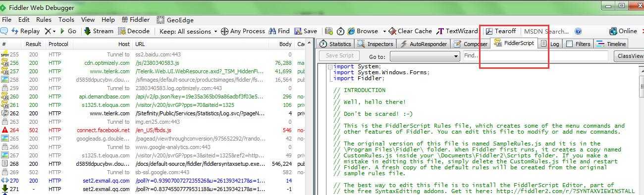The width and height of the screenshot is (644, 195).
Task: Click the camera screenshot icon
Action: [x=328, y=31]
